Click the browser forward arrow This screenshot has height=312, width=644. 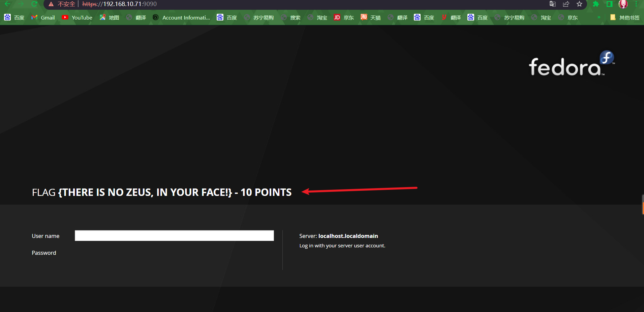(x=21, y=4)
